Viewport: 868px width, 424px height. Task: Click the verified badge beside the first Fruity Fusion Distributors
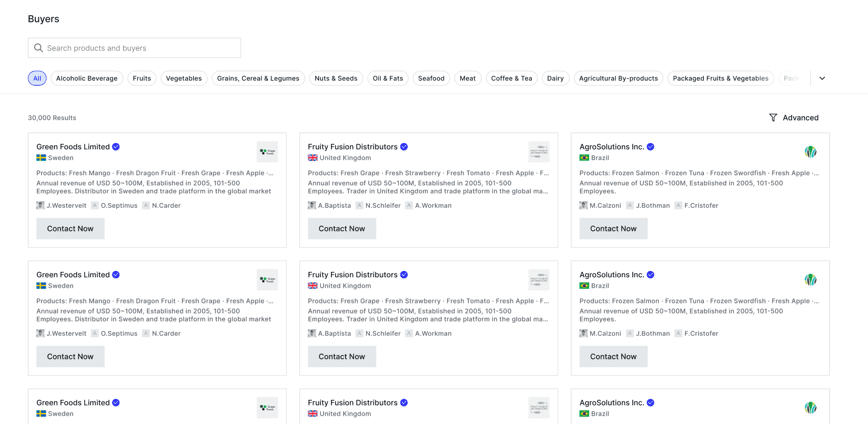click(404, 147)
